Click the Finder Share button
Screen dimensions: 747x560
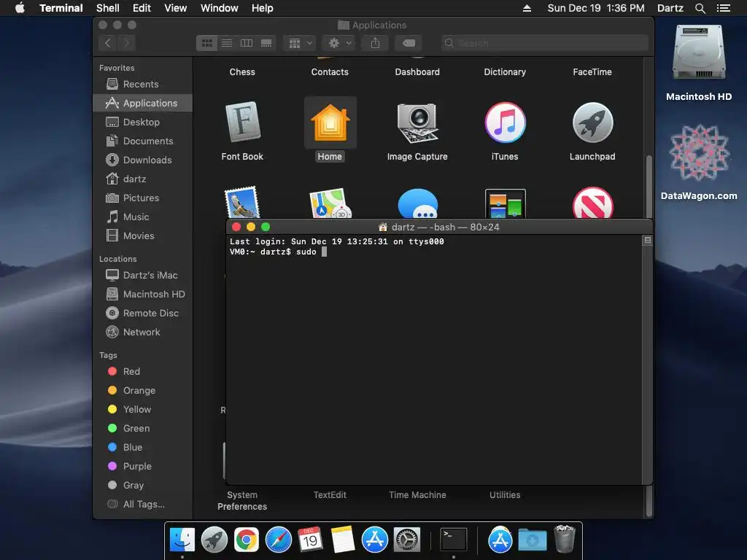click(x=376, y=43)
